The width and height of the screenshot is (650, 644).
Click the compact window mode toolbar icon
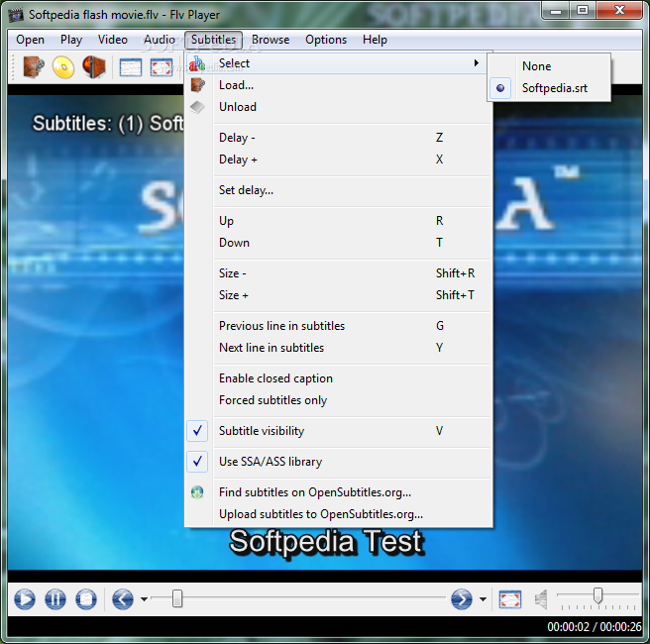(131, 67)
